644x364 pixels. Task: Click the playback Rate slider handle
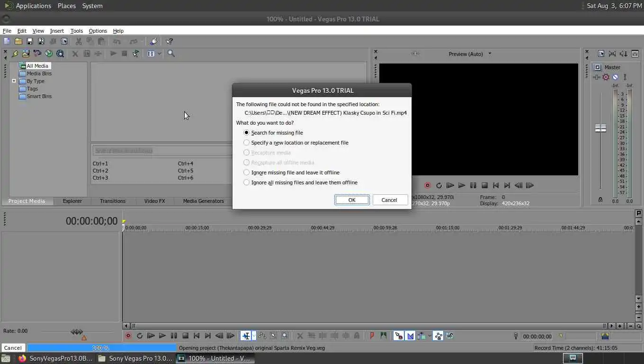77,332
